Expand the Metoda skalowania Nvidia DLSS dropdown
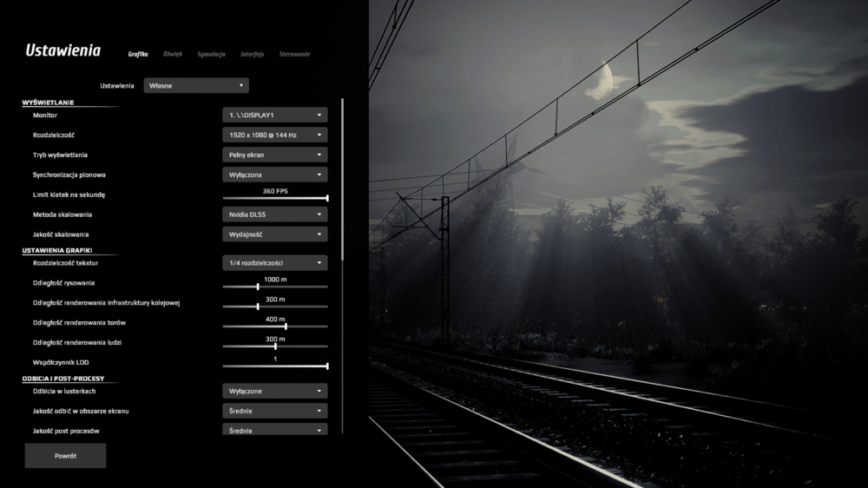 point(274,214)
